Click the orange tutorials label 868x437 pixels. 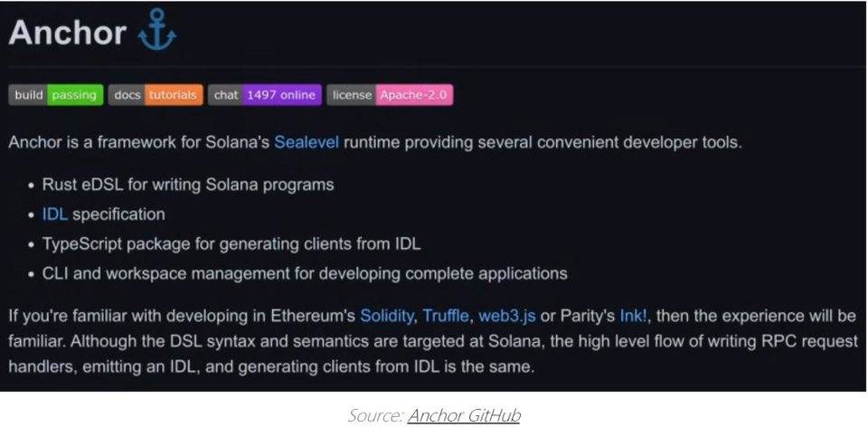pyautogui.click(x=174, y=95)
